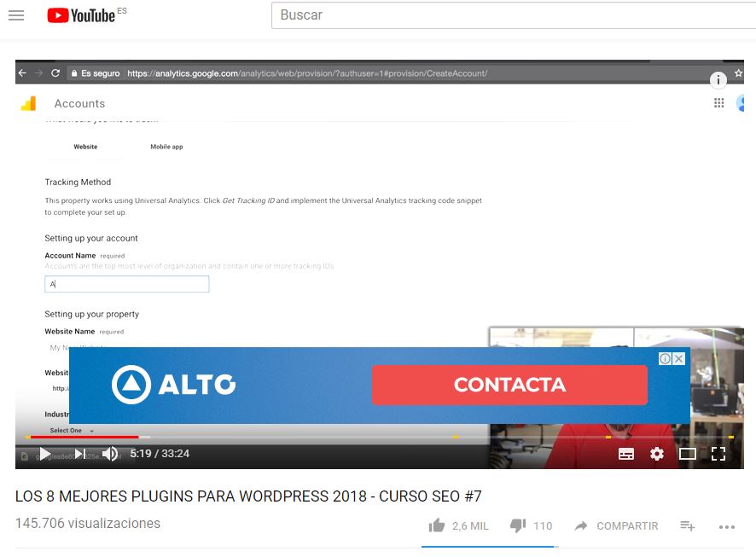This screenshot has height=557, width=756.
Task: Enter full screen mode
Action: (x=718, y=454)
